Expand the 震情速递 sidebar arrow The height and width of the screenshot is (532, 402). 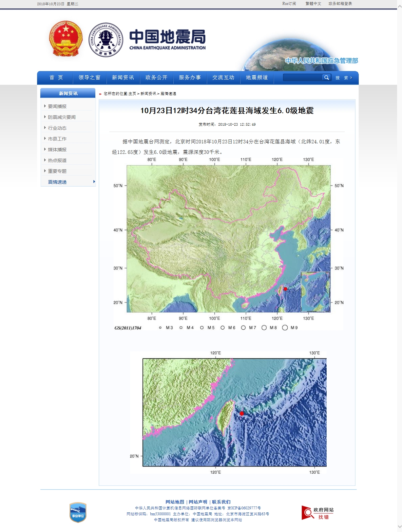94,182
